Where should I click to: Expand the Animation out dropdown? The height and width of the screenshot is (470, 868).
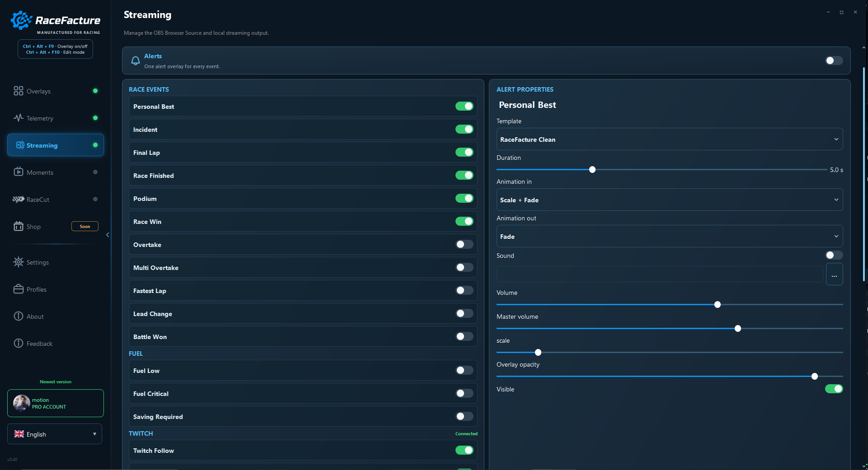(x=669, y=236)
